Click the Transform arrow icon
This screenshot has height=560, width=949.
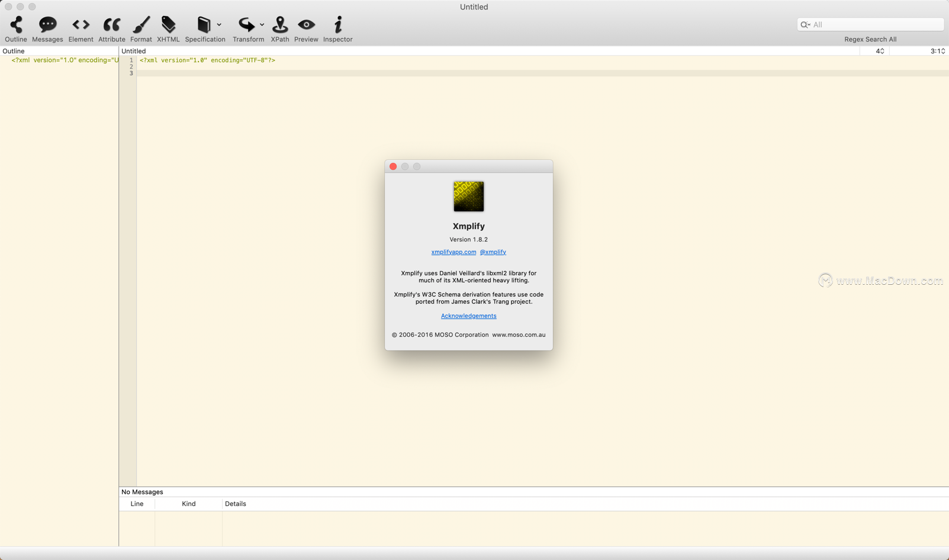(246, 25)
